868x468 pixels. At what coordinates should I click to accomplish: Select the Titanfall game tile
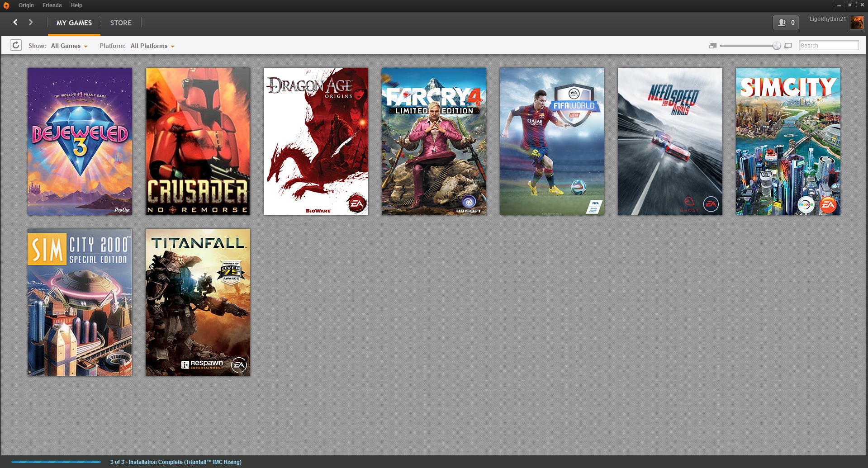[x=198, y=303]
